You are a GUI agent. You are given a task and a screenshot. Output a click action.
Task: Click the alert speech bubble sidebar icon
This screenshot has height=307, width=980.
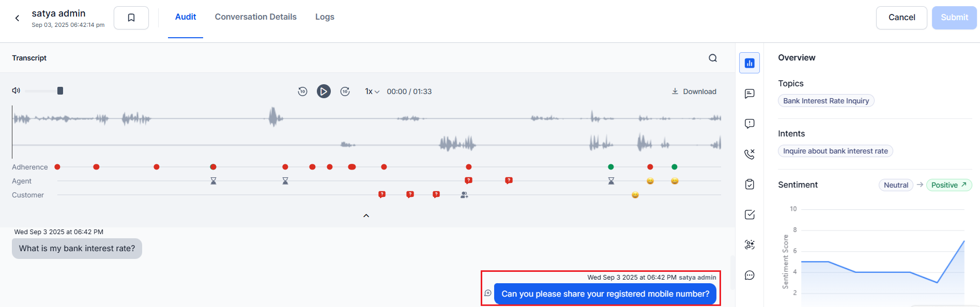point(749,124)
